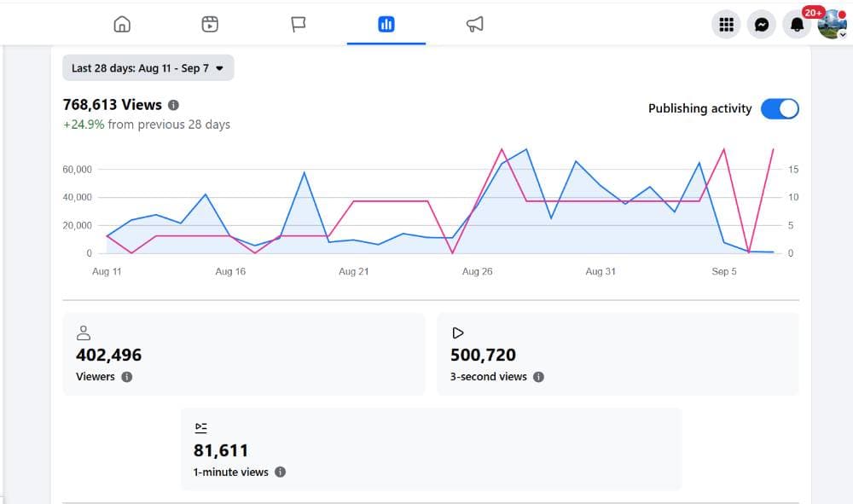Click the Aug 11 axis label
853x504 pixels.
[x=107, y=271]
